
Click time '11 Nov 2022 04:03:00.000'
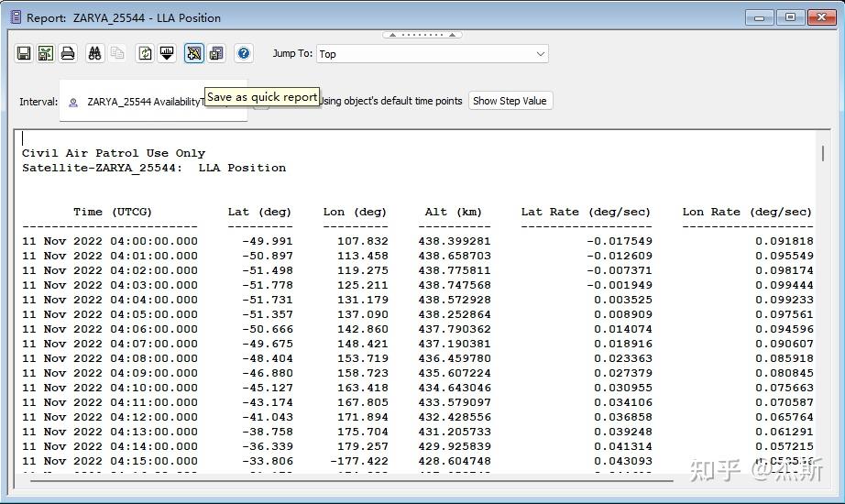point(110,285)
